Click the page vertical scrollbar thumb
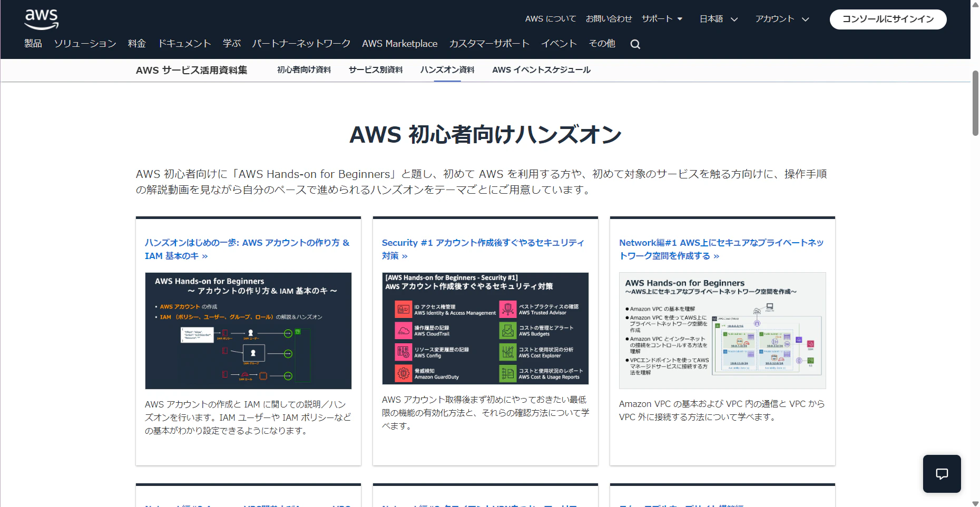 (975, 103)
